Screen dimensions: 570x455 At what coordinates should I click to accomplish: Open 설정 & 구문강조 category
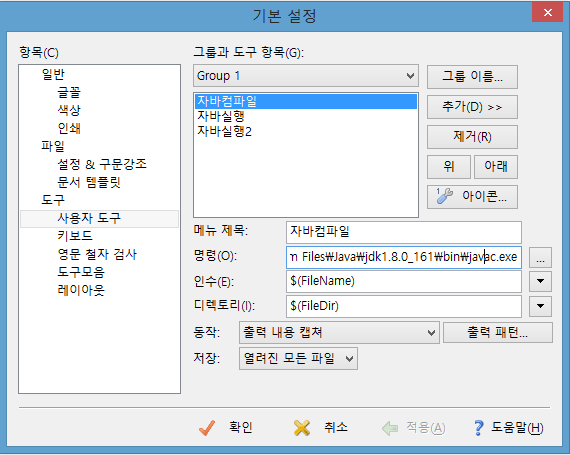(102, 164)
